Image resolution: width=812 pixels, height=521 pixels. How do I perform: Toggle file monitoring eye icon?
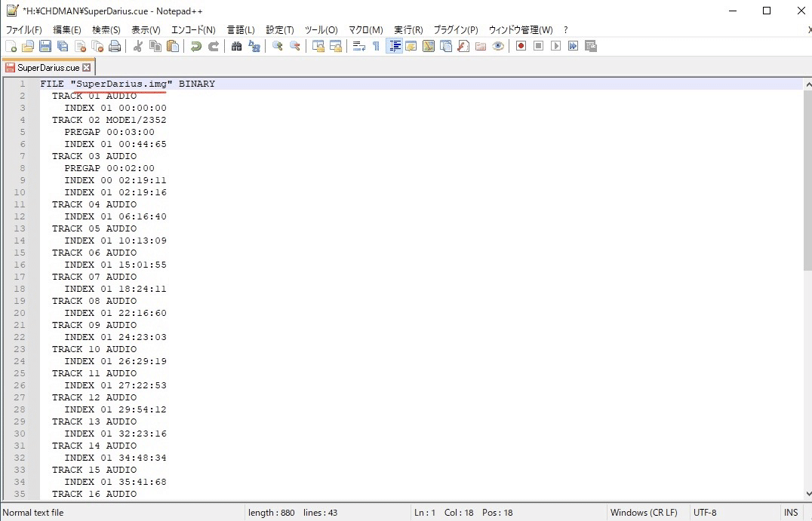(498, 47)
